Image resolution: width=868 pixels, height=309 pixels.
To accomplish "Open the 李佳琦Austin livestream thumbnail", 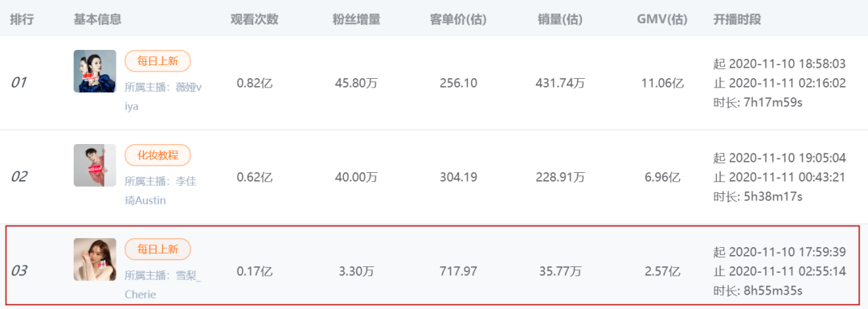I will click(x=95, y=166).
